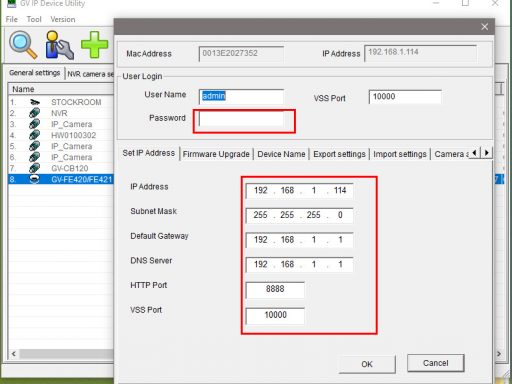The image size is (512, 384).
Task: Click the camera icon beside NVR
Action: point(35,113)
